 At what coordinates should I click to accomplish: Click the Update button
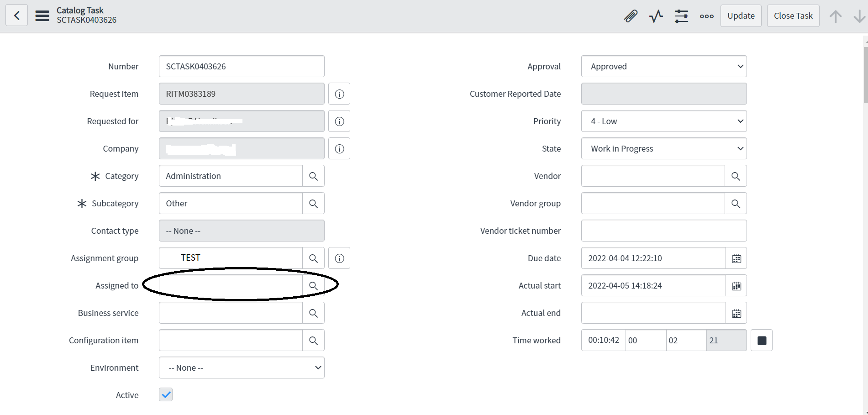click(741, 15)
